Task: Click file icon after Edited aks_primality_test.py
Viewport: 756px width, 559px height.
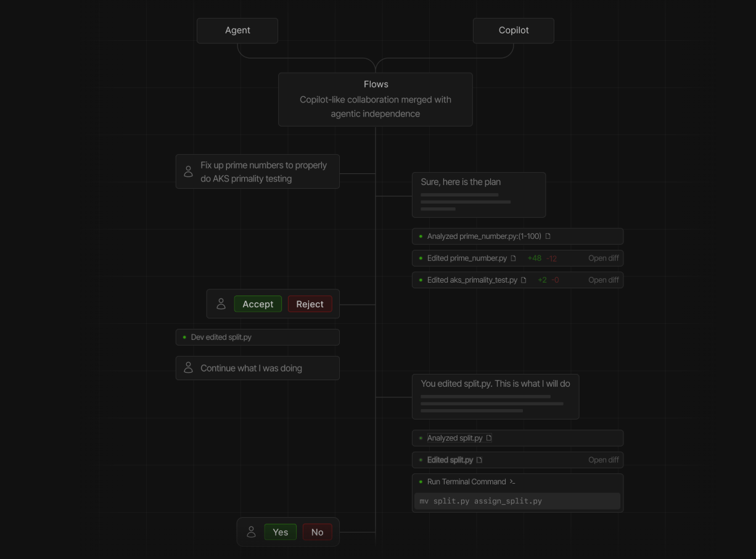Action: (x=524, y=280)
